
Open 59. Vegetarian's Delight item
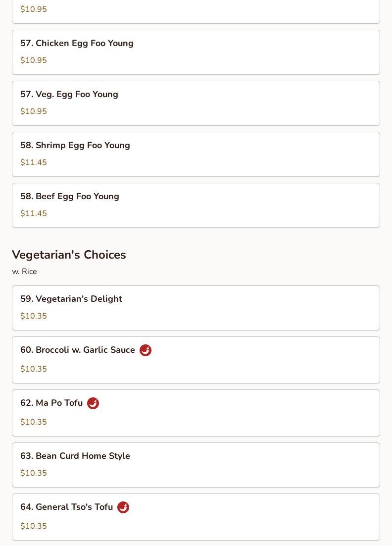coord(71,299)
